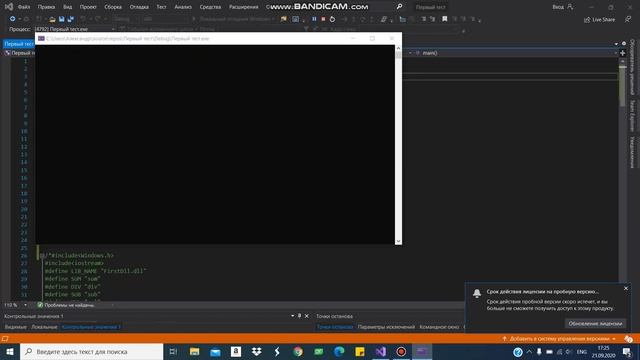Switch to the Локальные tab
The height and width of the screenshot is (360, 640).
coord(44,327)
